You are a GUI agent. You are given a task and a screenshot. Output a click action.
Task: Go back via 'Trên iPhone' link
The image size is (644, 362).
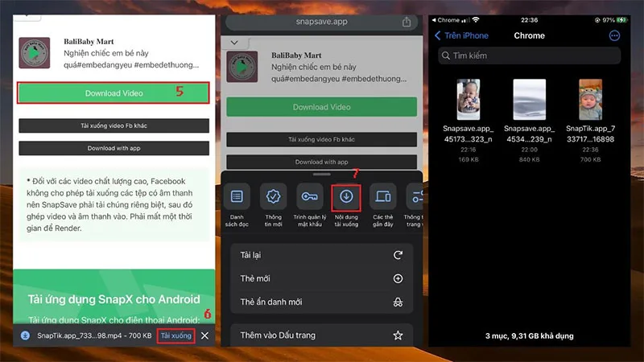(461, 35)
